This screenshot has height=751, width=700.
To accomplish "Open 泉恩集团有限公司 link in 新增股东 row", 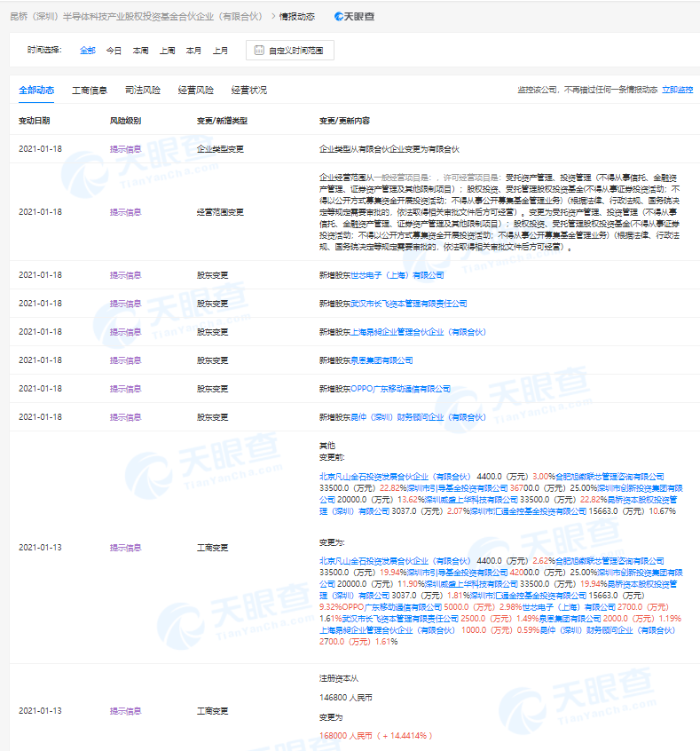I will click(x=381, y=360).
